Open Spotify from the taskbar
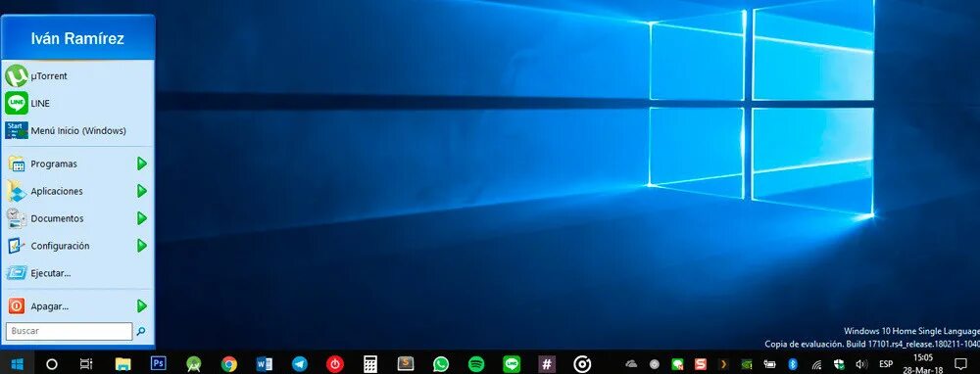The height and width of the screenshot is (374, 980). (476, 364)
